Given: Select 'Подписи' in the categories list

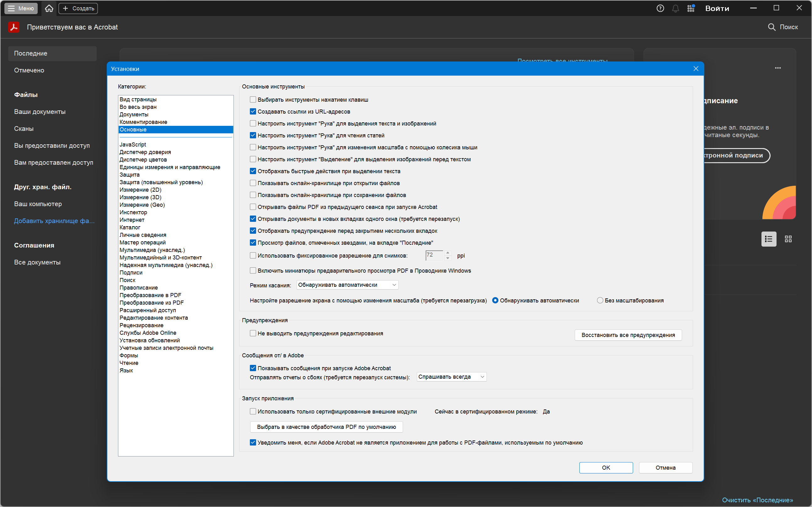Looking at the screenshot, I should point(131,273).
